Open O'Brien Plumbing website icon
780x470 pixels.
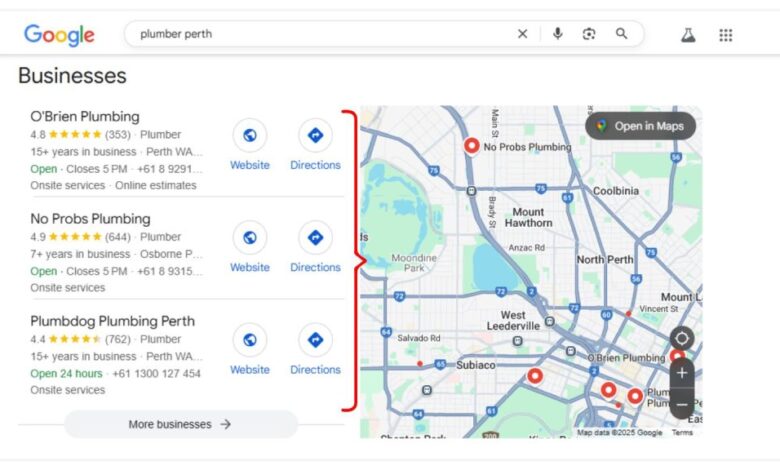click(x=250, y=135)
